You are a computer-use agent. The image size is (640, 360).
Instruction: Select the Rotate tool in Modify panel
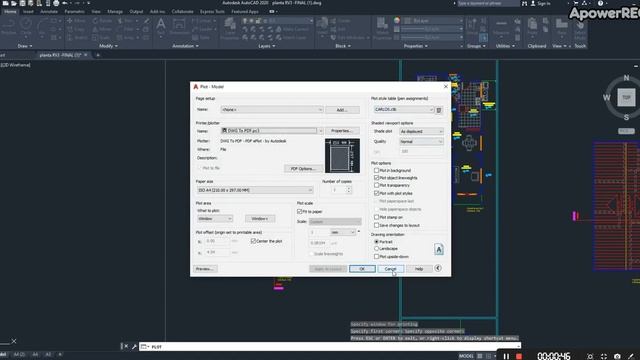point(102,20)
